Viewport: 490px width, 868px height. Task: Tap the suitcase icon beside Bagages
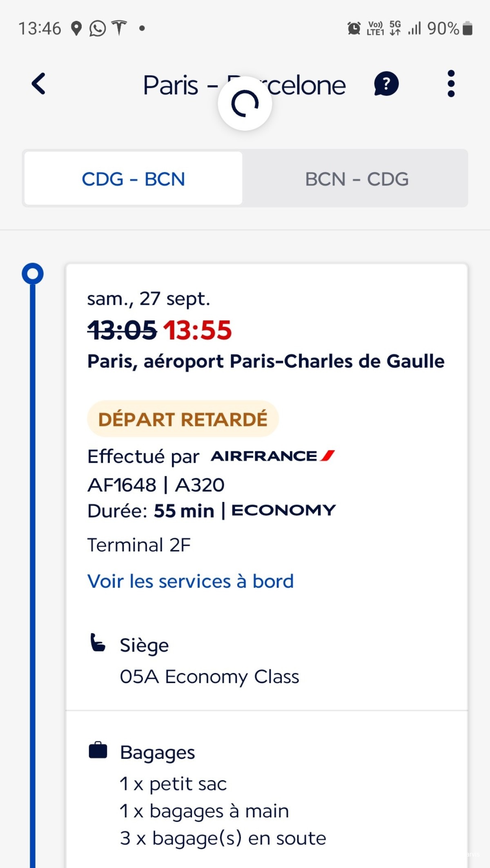(x=98, y=750)
